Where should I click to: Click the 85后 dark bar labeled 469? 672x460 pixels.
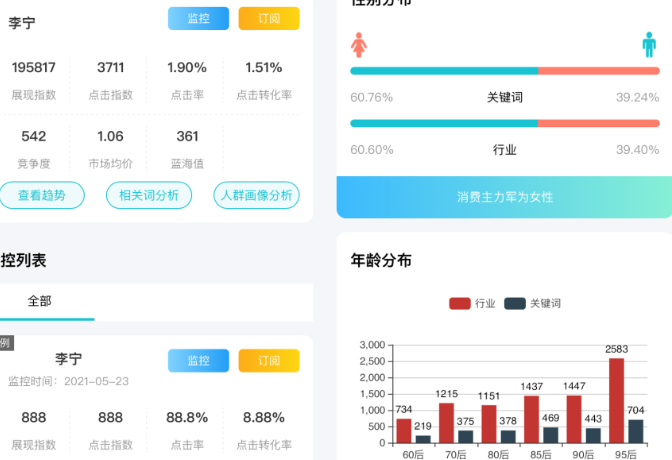pyautogui.click(x=551, y=435)
